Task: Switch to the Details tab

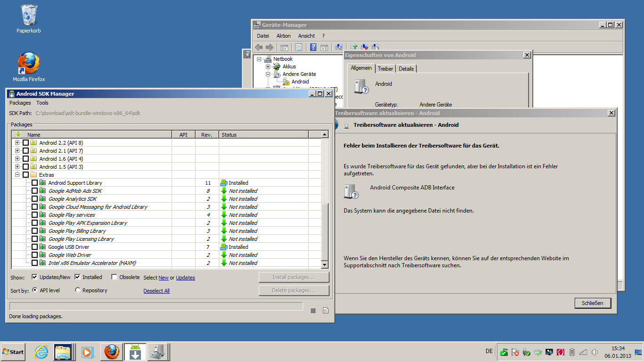Action: click(406, 69)
